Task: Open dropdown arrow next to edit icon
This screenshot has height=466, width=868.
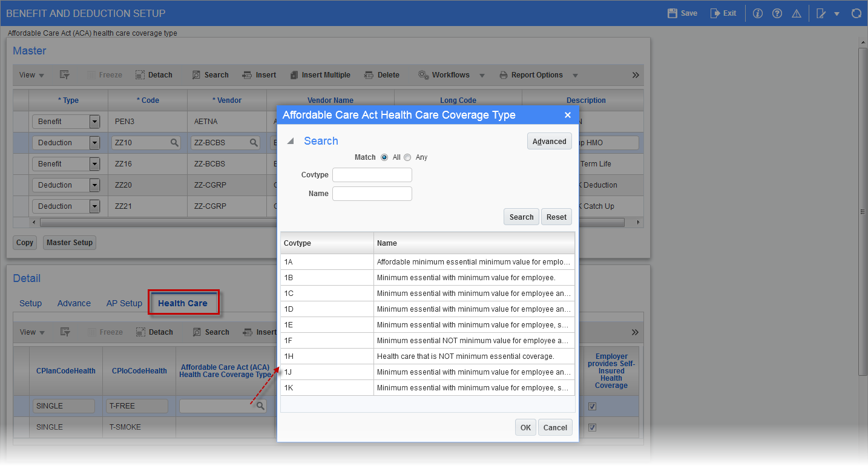Action: pyautogui.click(x=837, y=13)
